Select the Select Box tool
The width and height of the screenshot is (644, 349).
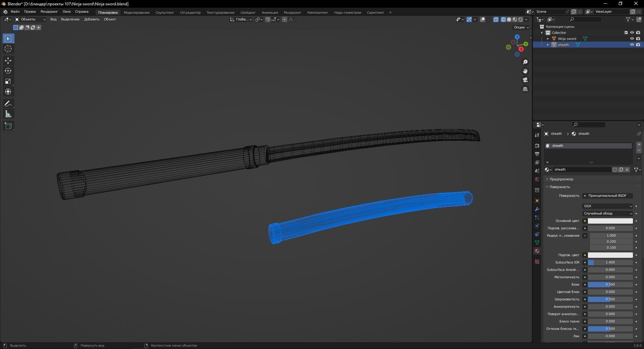(8, 39)
